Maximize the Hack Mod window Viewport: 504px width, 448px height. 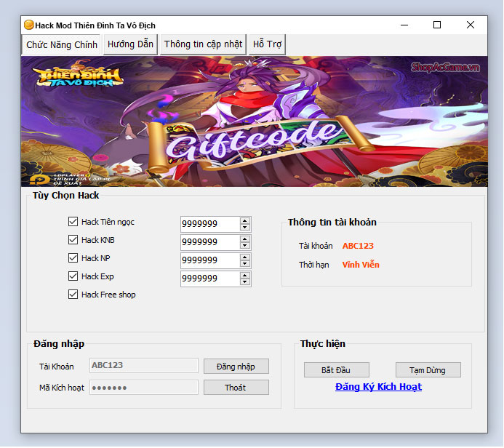pyautogui.click(x=437, y=25)
